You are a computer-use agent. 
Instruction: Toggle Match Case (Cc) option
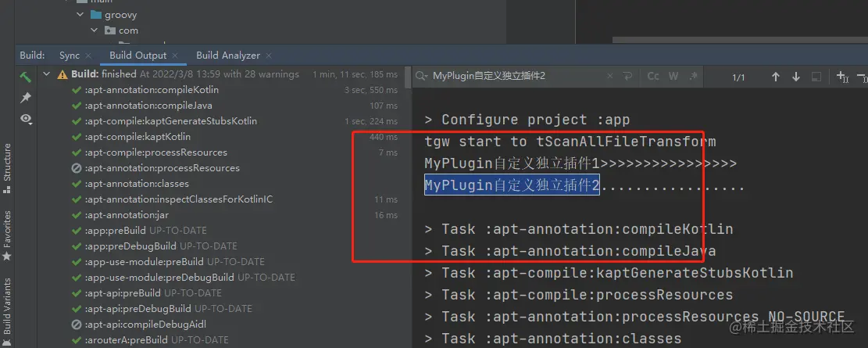(x=653, y=76)
